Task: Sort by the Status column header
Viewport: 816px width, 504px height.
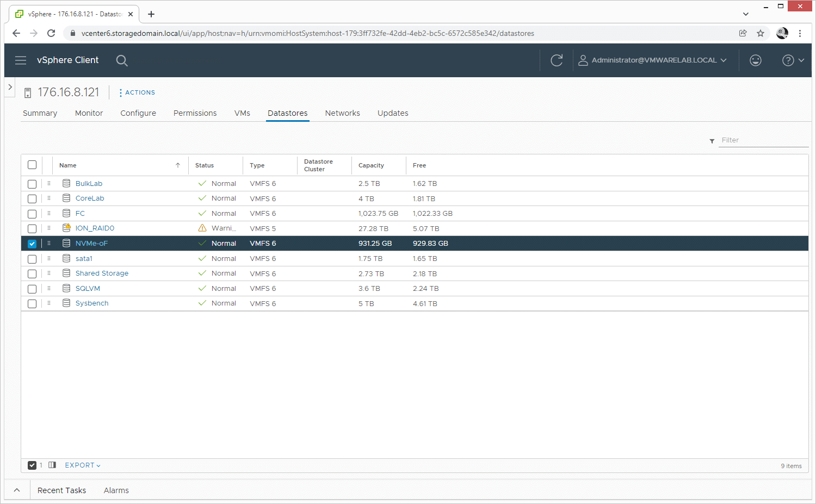Action: 205,165
